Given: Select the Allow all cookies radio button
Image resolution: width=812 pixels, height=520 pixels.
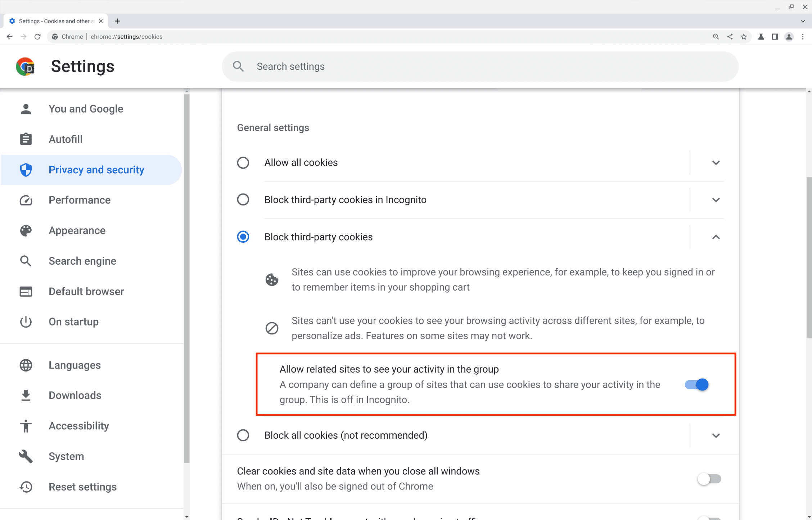Looking at the screenshot, I should pyautogui.click(x=243, y=163).
